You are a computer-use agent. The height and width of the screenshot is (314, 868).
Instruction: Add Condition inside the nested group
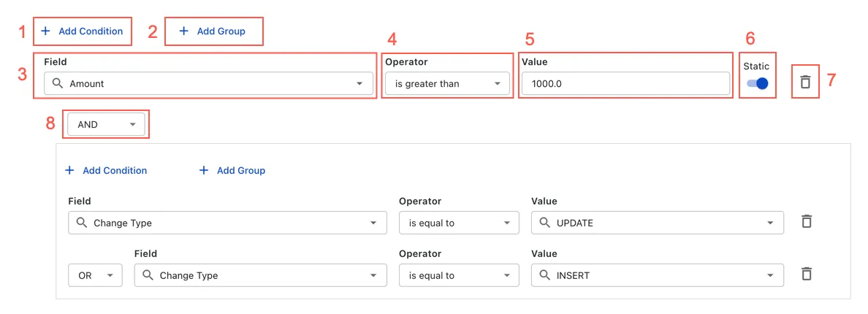(x=106, y=170)
